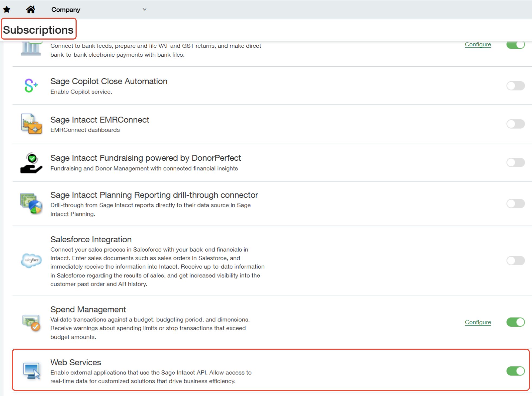This screenshot has height=396, width=532.
Task: Click the Fundraising DonorPerfect hand icon
Action: (31, 163)
